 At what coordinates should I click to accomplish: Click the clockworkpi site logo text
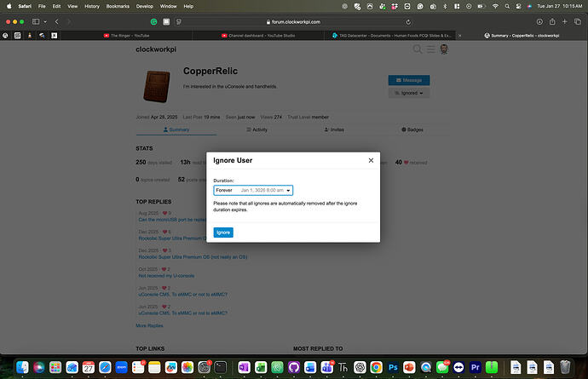click(x=156, y=49)
